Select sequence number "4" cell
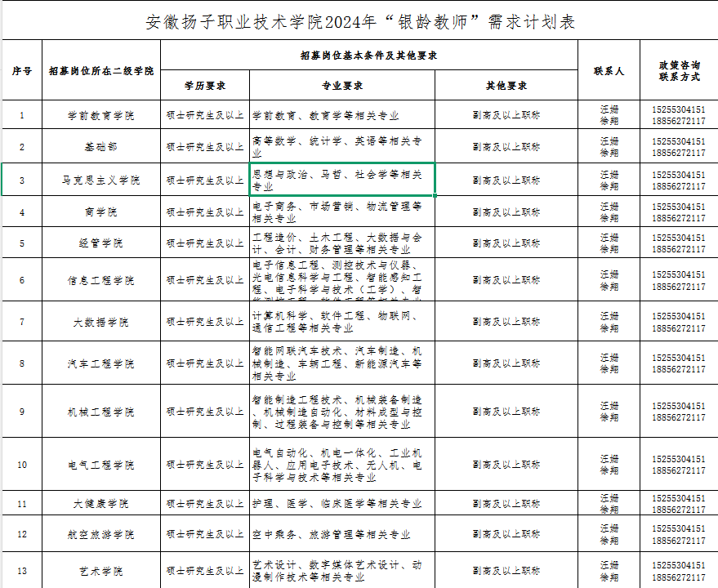Screen dimensions: 718x588 click(x=22, y=212)
